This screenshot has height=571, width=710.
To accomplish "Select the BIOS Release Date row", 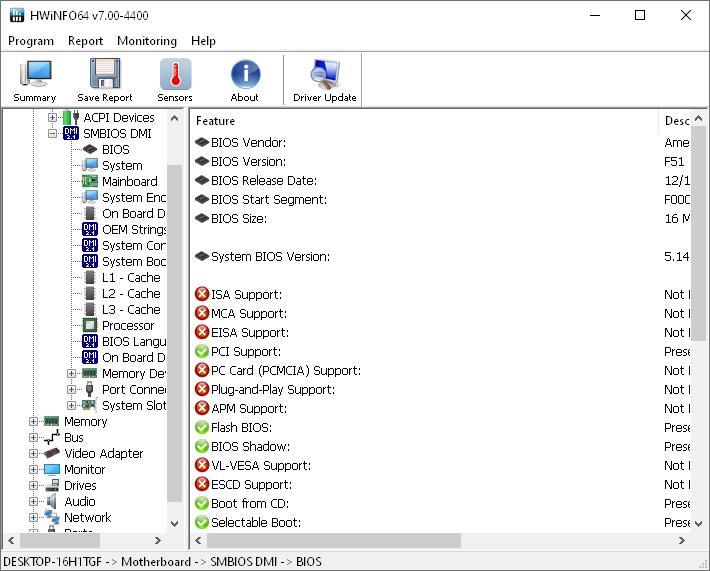I will click(x=441, y=181).
